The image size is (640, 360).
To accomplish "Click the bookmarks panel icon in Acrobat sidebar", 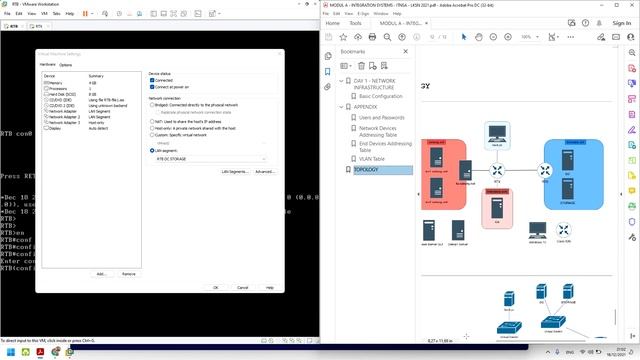I will (x=328, y=72).
